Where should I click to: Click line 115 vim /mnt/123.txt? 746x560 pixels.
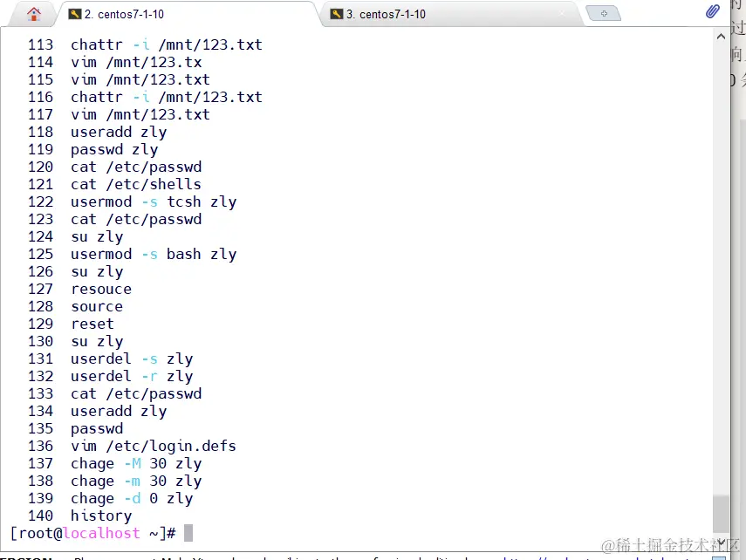(x=119, y=79)
